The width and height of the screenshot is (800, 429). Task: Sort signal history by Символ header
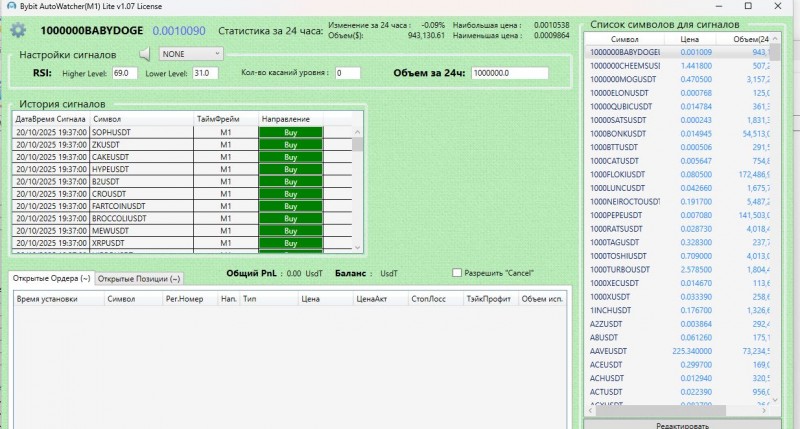pyautogui.click(x=141, y=119)
